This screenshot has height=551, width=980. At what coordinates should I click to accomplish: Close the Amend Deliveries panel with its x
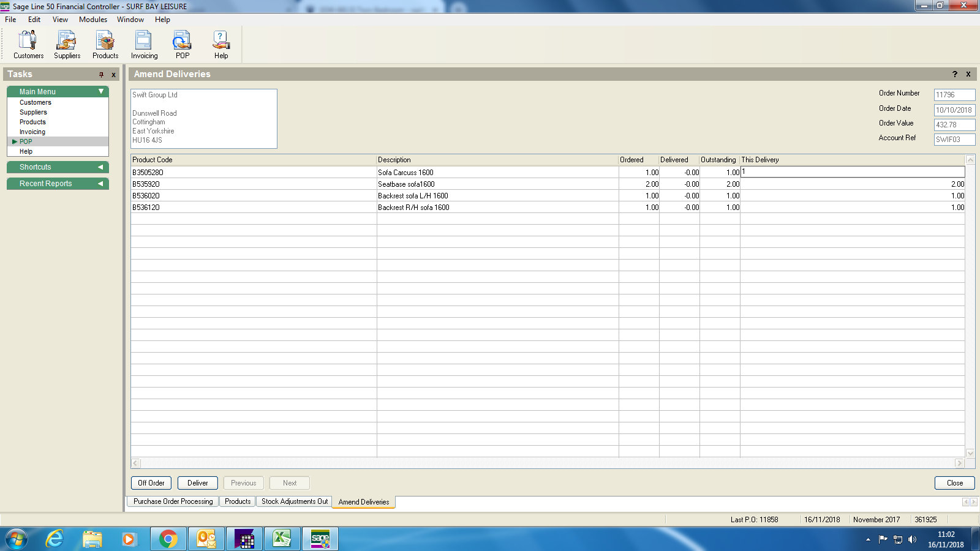pos(968,74)
